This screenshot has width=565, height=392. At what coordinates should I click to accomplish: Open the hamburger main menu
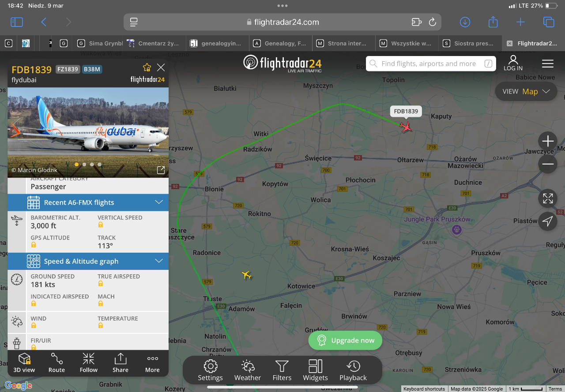(x=548, y=63)
